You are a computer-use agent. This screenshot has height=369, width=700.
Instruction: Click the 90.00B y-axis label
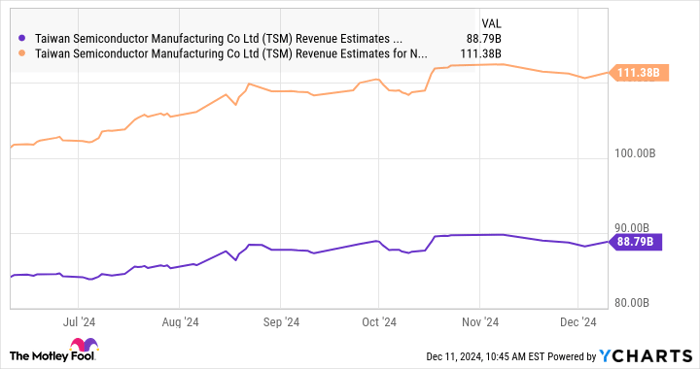pyautogui.click(x=632, y=228)
